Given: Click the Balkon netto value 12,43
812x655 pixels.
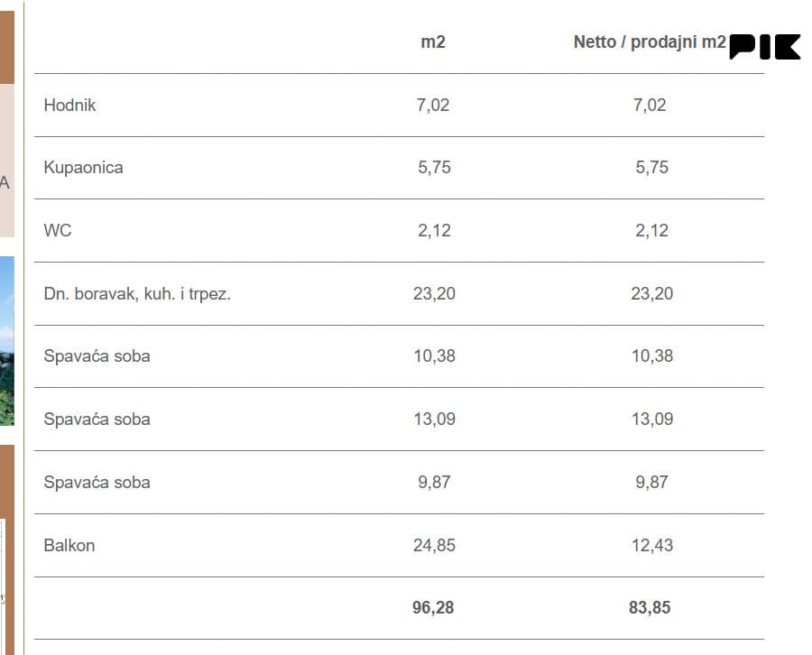Looking at the screenshot, I should (652, 545).
